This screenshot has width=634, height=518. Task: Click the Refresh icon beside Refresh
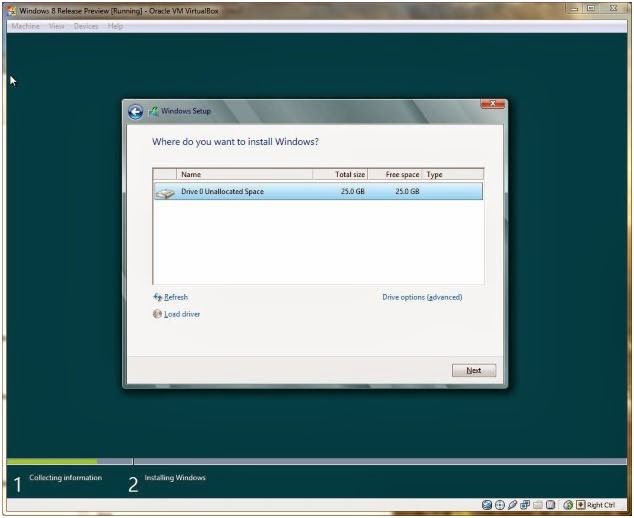[x=157, y=297]
